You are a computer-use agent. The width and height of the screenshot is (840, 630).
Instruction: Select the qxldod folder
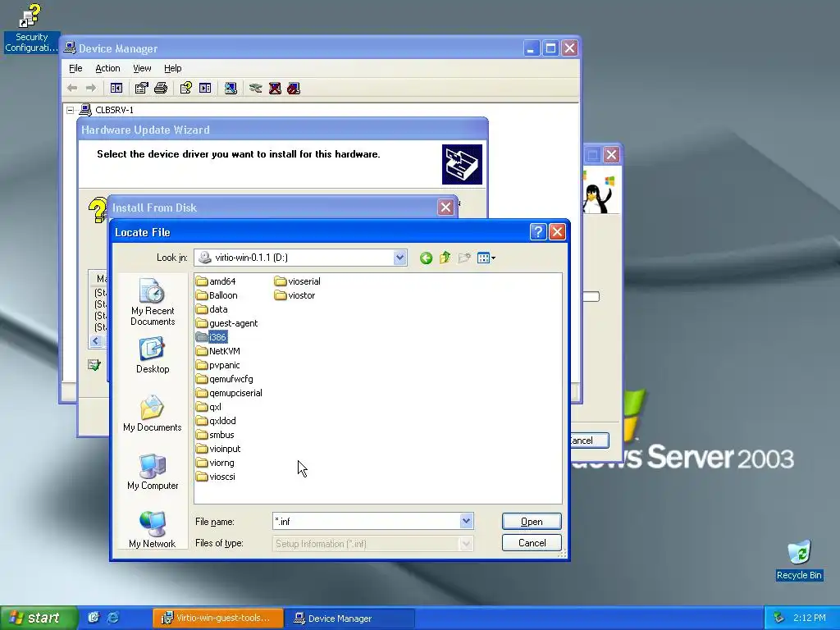click(x=216, y=421)
